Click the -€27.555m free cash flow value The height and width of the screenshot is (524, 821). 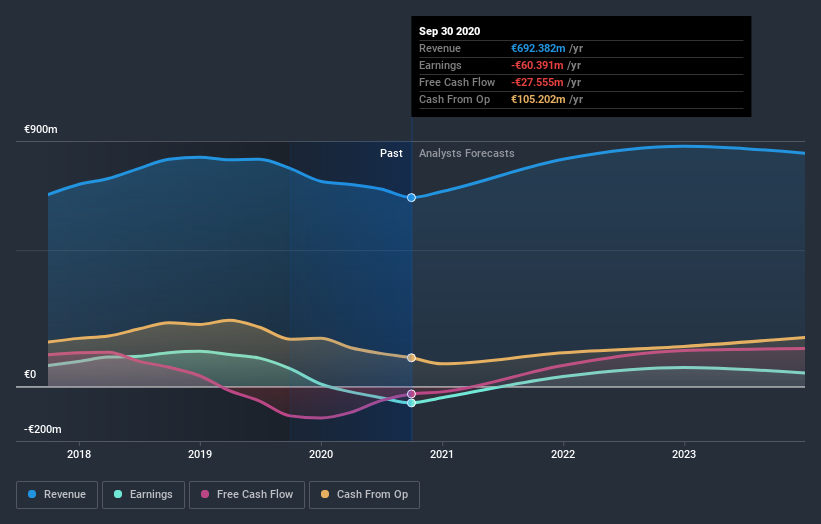[x=537, y=82]
